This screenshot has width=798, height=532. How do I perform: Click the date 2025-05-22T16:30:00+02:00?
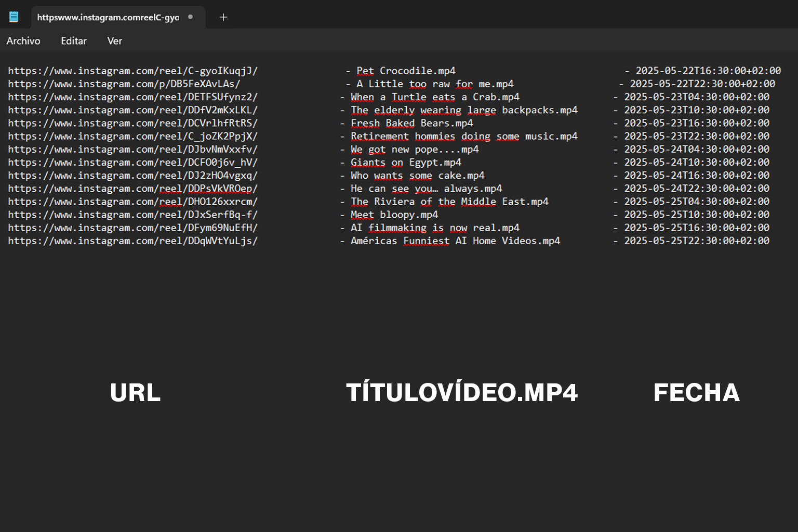pos(709,71)
